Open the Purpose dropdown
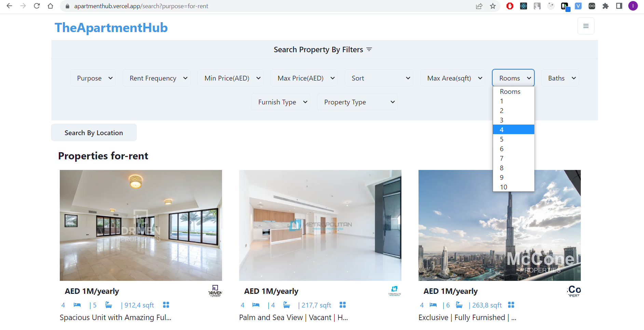The height and width of the screenshot is (330, 644). click(93, 78)
